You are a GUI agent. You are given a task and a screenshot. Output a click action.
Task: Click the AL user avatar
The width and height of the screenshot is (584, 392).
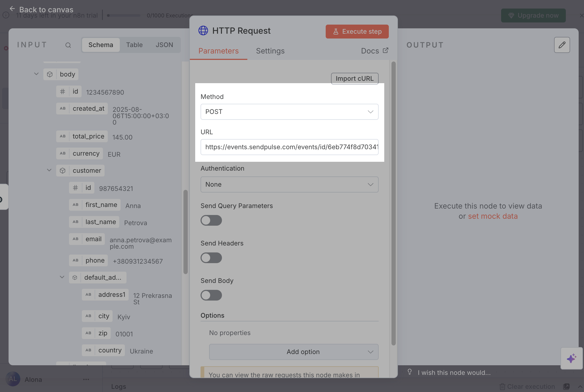[13, 379]
